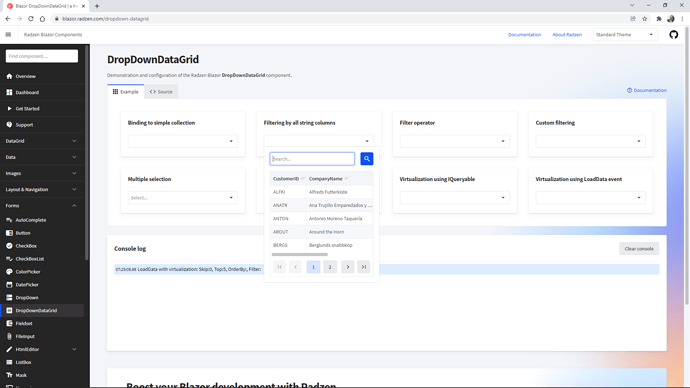Open Virtualization using IQueryable dropdown
Image resolution: width=690 pixels, height=388 pixels.
(455, 198)
